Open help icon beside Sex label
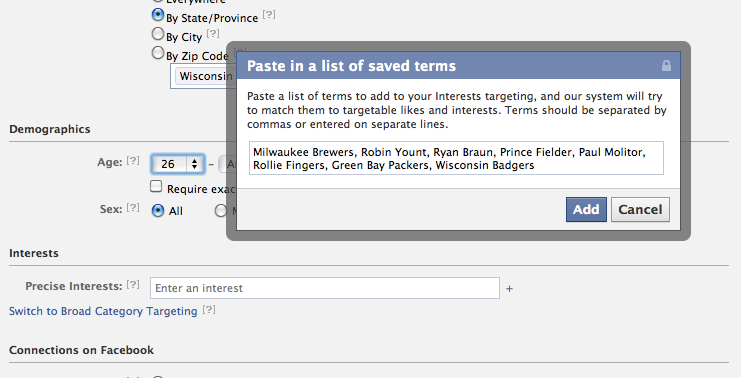 point(133,207)
